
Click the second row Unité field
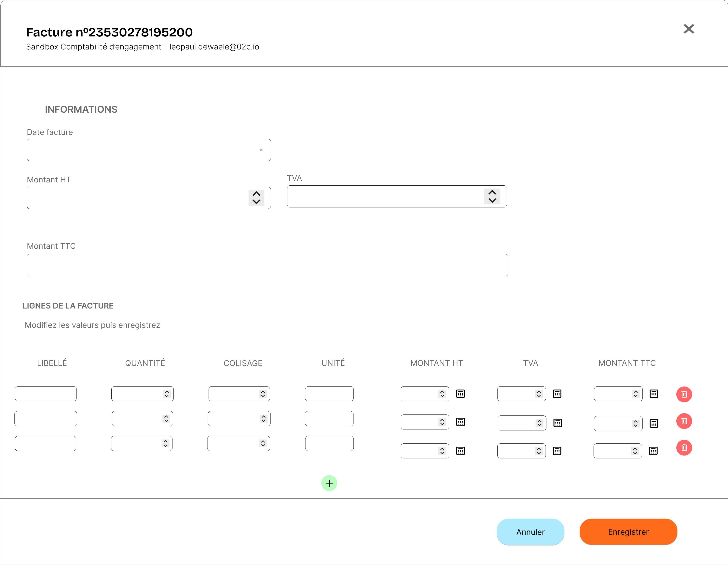329,419
